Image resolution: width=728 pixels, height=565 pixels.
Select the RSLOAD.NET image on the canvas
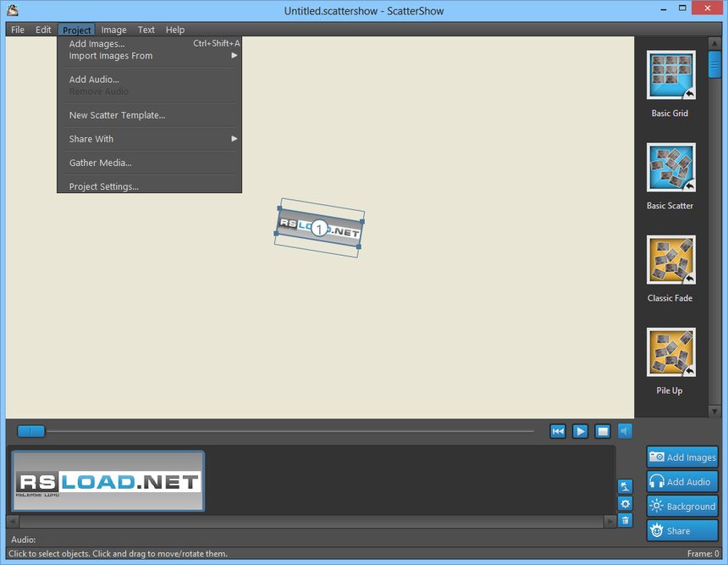[319, 228]
